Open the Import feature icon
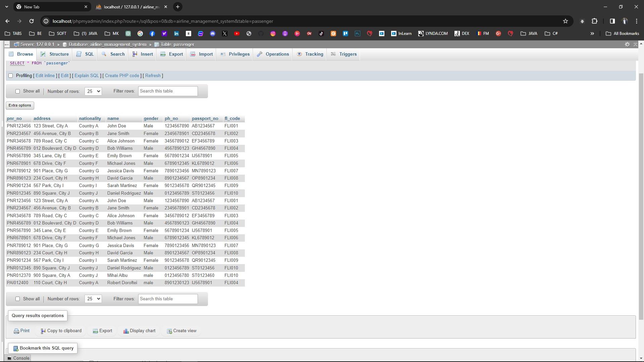 pyautogui.click(x=194, y=54)
